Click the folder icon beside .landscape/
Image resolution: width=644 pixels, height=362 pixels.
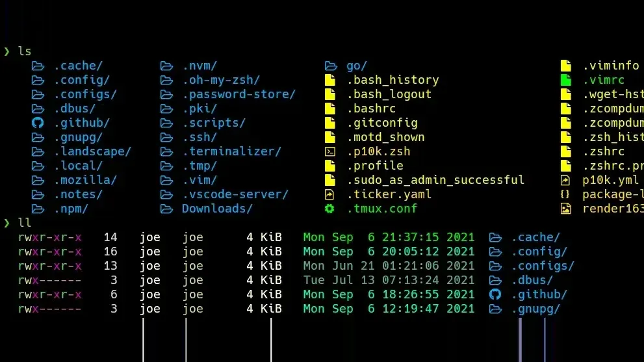tap(38, 151)
